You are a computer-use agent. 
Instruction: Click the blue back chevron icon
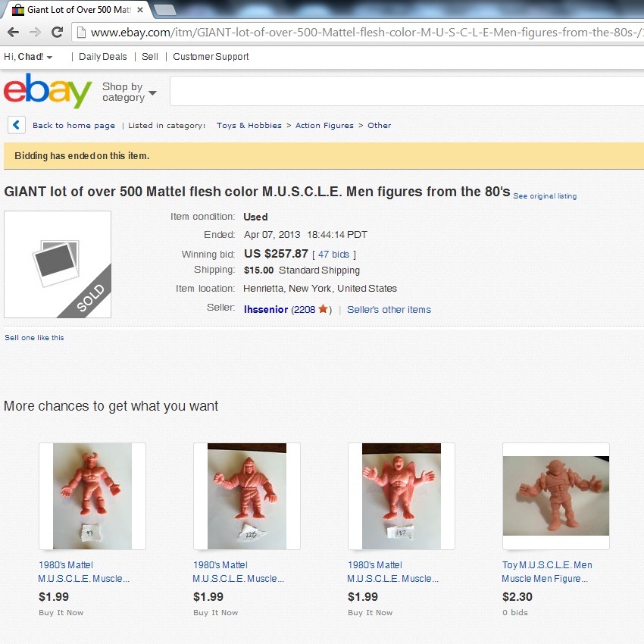click(x=17, y=125)
